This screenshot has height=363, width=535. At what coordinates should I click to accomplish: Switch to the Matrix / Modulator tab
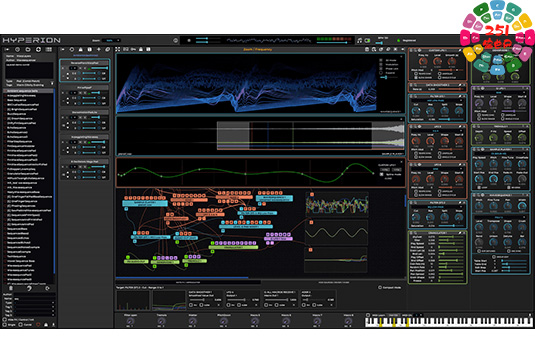click(188, 282)
